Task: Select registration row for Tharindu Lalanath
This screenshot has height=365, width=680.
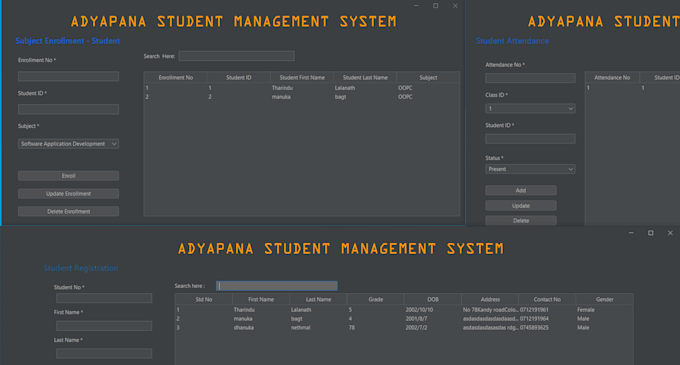Action: tap(404, 310)
